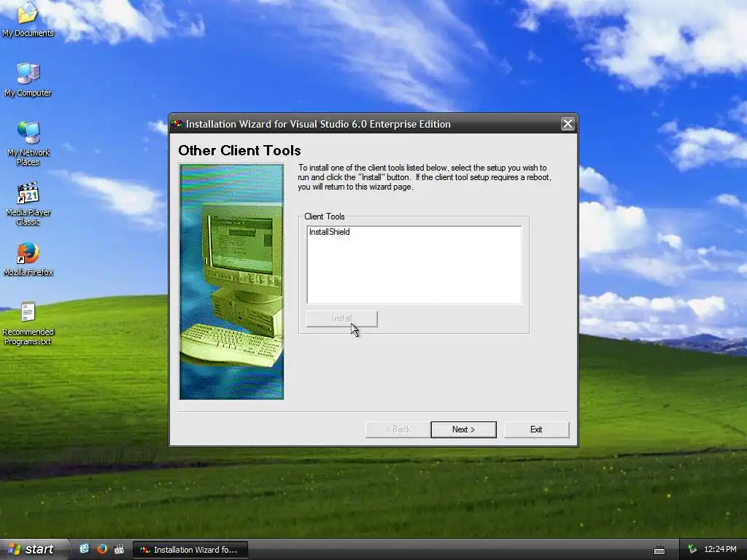The width and height of the screenshot is (747, 560).
Task: Click Show Desktop quick launch icon
Action: tap(85, 549)
